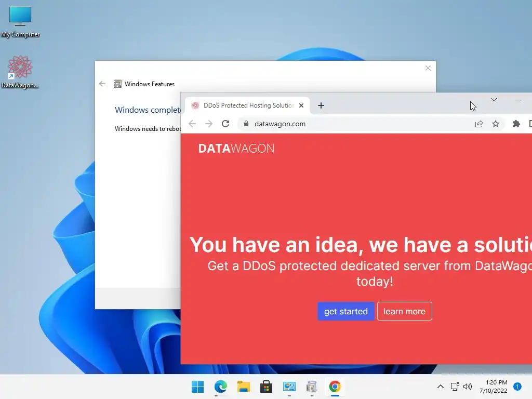
Task: Click the Get a DDoS protected subheading
Action: (370, 273)
